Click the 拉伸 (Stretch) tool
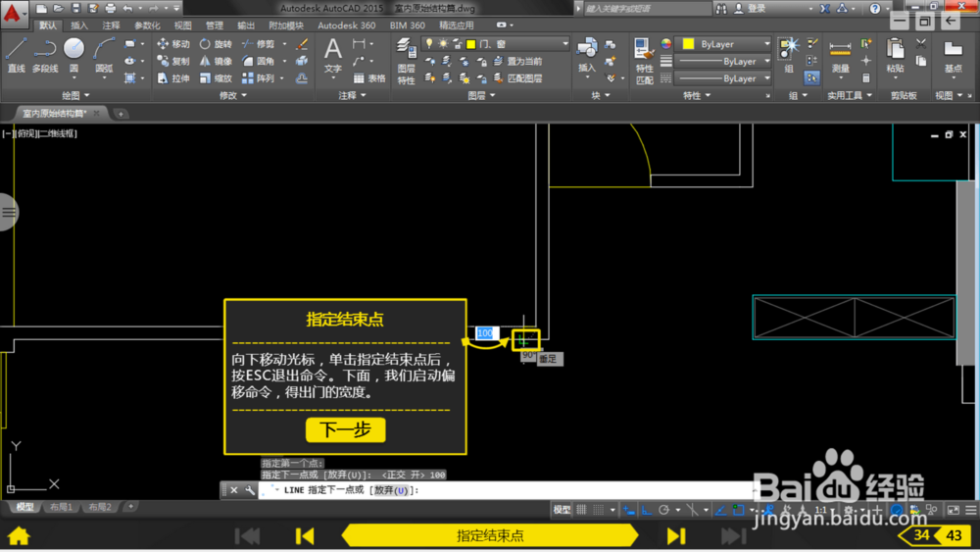Image resolution: width=980 pixels, height=552 pixels. click(x=173, y=78)
